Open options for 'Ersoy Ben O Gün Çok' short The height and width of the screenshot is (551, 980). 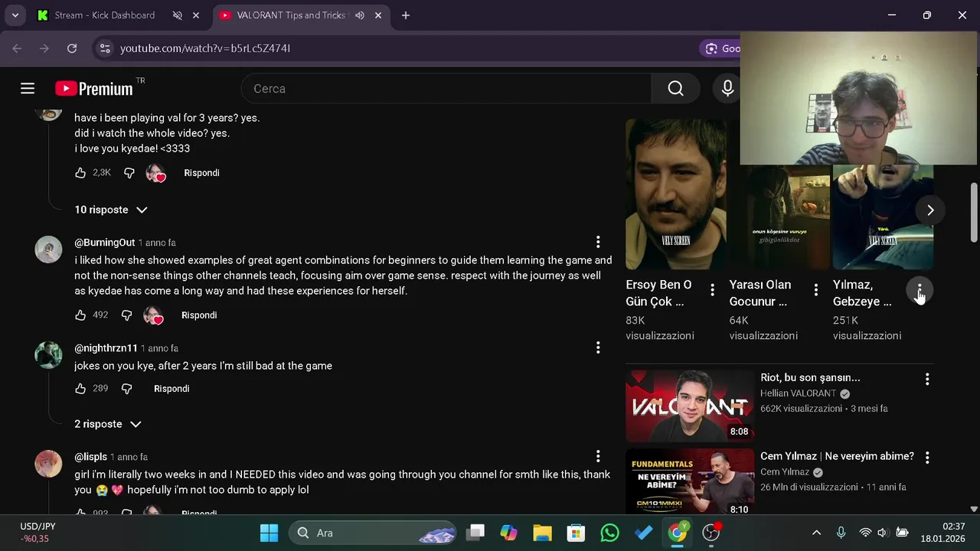712,290
